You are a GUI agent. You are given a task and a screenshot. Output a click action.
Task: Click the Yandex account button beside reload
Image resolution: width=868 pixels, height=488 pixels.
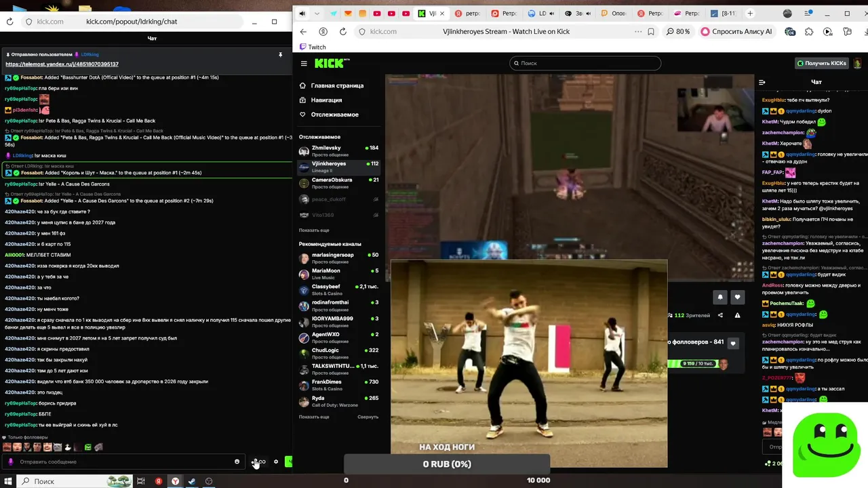click(323, 31)
